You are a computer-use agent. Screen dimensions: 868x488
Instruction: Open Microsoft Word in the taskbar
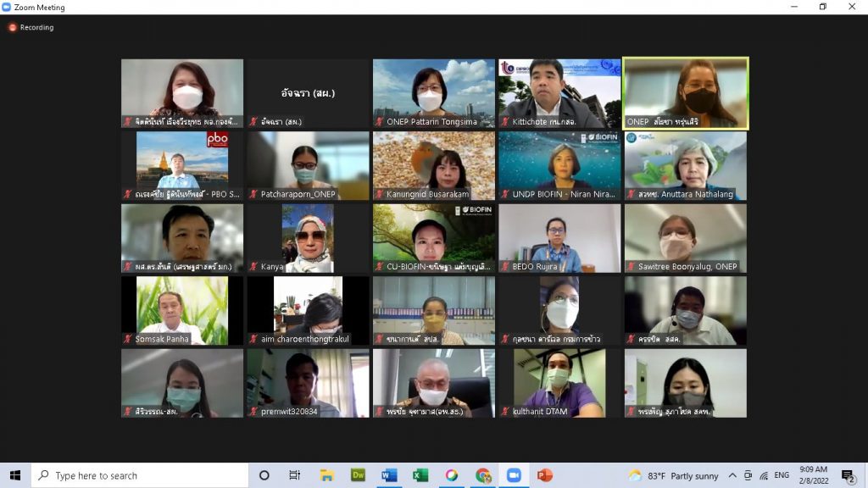[389, 475]
